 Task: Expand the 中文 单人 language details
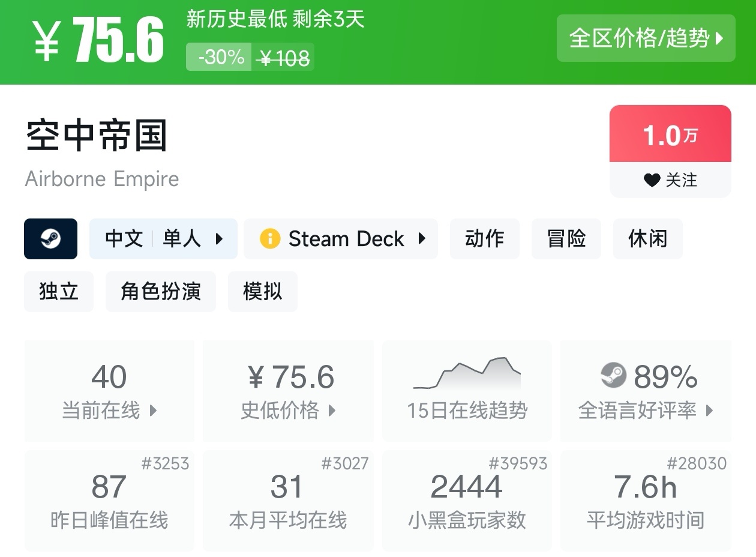coord(163,239)
